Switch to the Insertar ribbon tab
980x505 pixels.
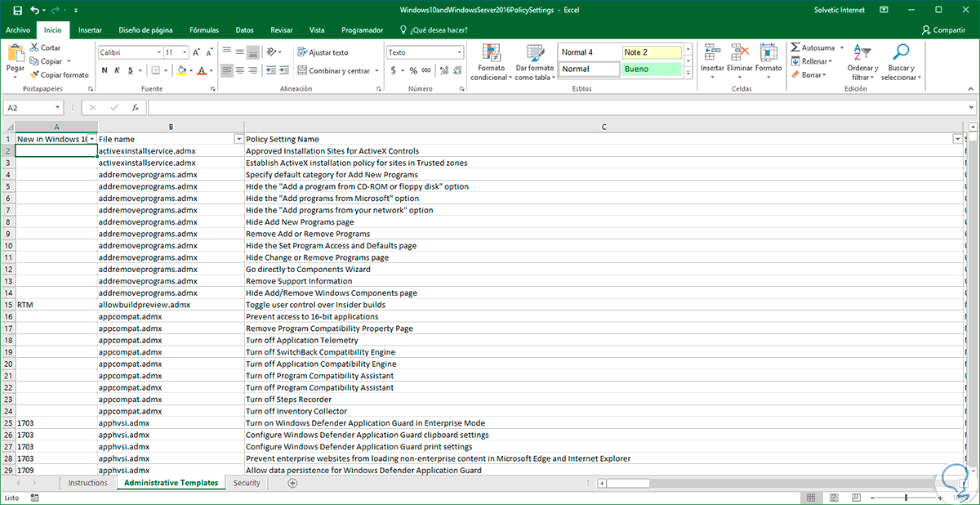[x=91, y=29]
